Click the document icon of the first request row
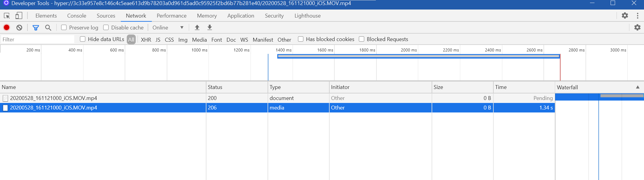 coord(5,98)
